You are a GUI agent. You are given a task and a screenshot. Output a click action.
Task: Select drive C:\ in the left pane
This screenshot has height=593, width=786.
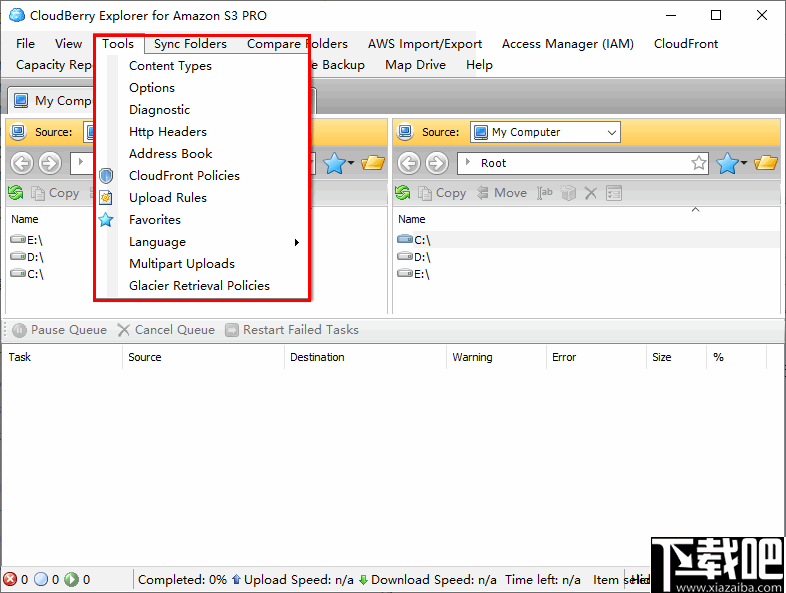click(27, 274)
